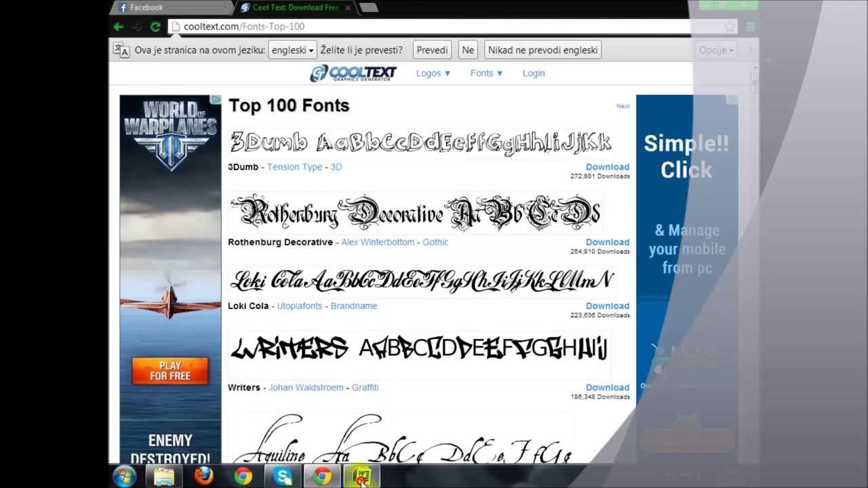The height and width of the screenshot is (488, 868).
Task: Click the Ne button
Action: pyautogui.click(x=468, y=50)
